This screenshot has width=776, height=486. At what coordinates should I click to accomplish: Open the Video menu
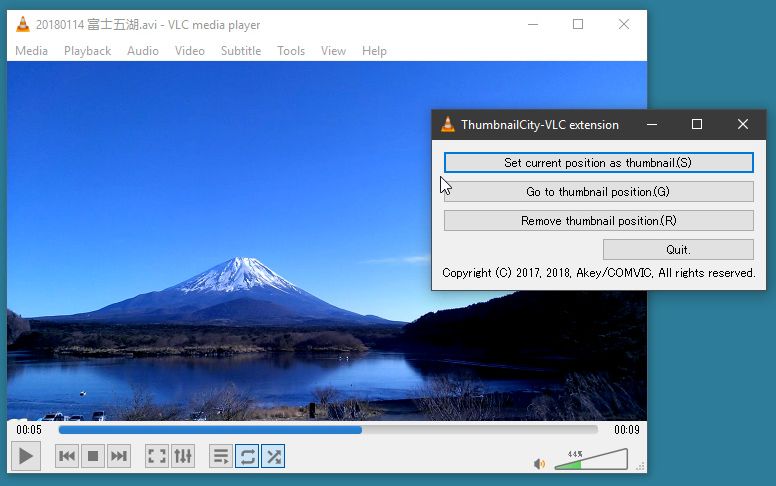[x=190, y=50]
